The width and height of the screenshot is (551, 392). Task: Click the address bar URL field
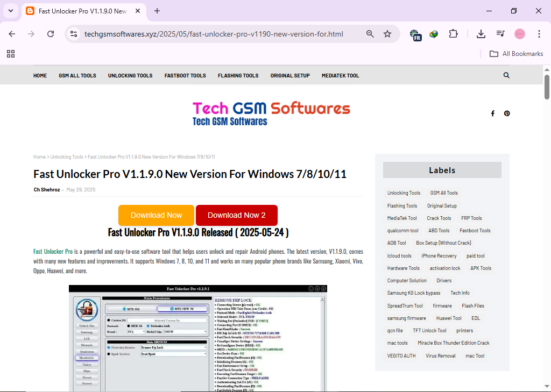point(214,34)
